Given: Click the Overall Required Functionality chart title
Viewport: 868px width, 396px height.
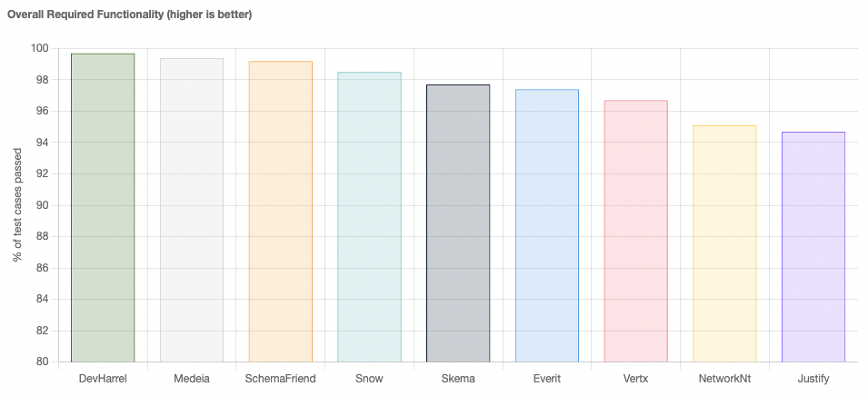Looking at the screenshot, I should (x=130, y=15).
